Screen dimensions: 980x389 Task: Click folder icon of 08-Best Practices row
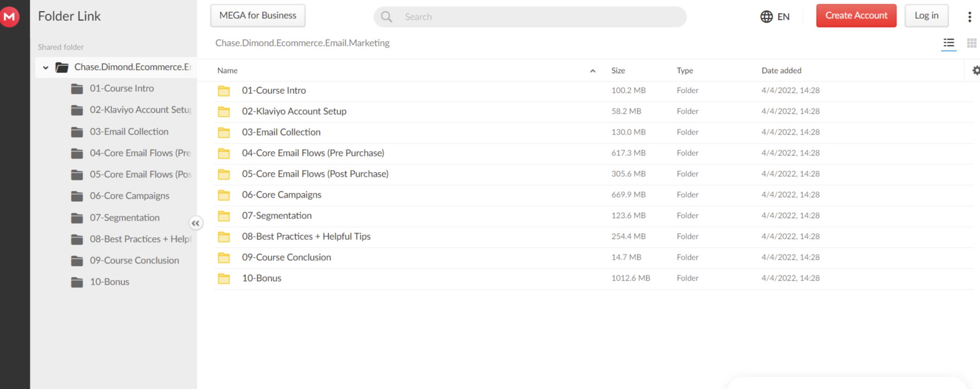(224, 237)
